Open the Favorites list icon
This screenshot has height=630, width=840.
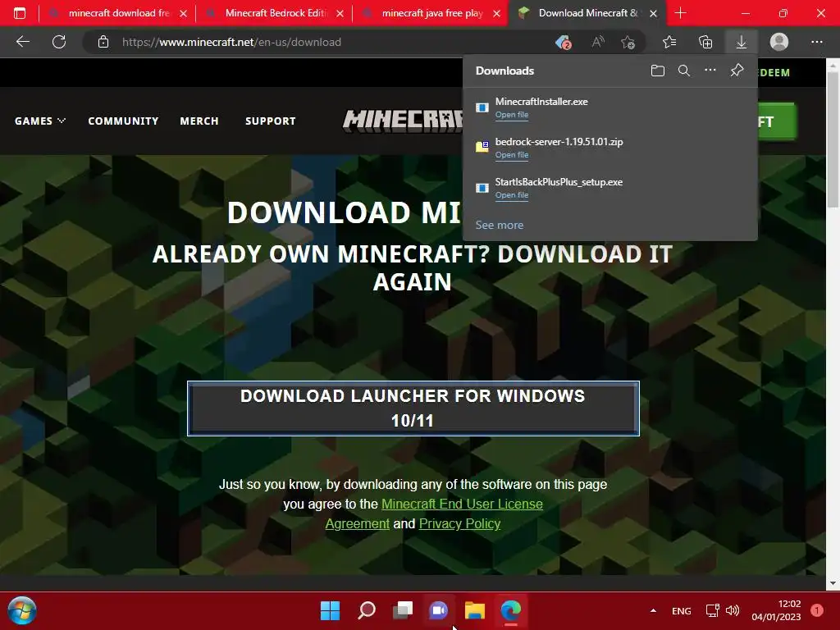[669, 42]
